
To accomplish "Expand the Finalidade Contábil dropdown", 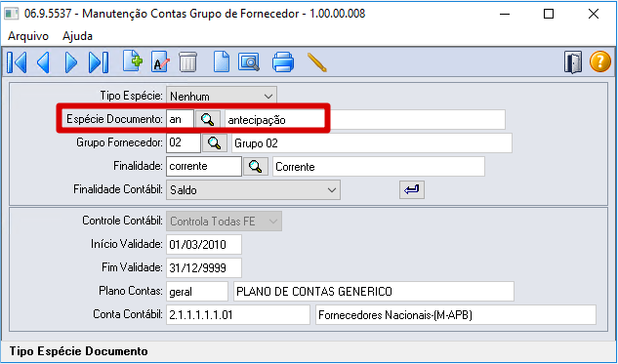I will click(253, 190).
